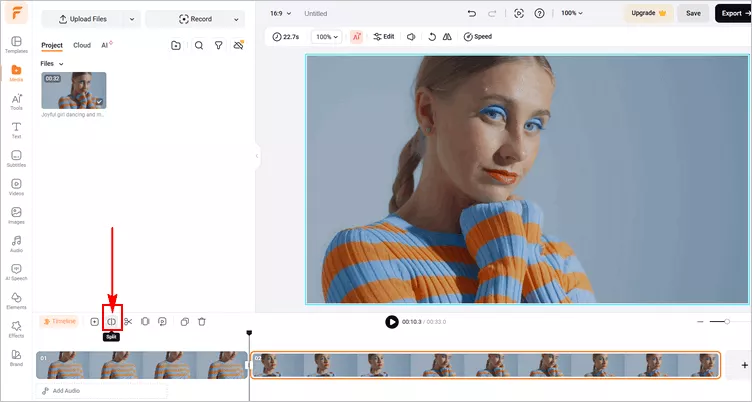Open the Videos stock panel

pos(16,187)
